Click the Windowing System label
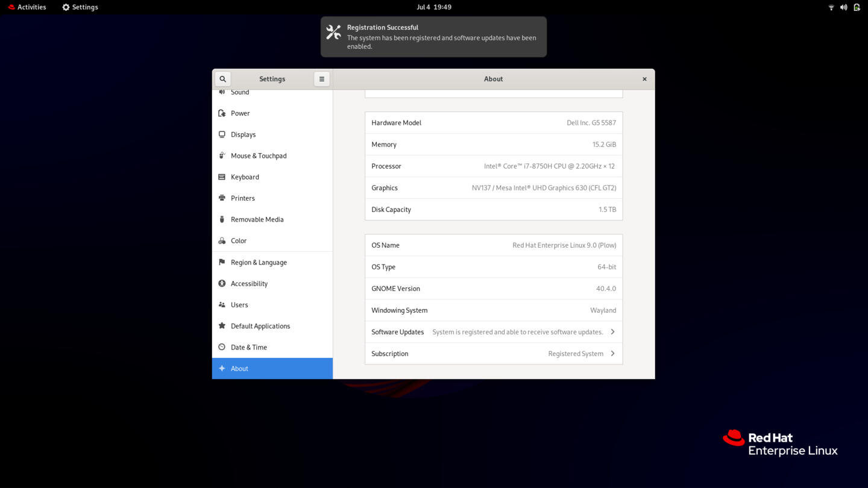 [x=400, y=310]
